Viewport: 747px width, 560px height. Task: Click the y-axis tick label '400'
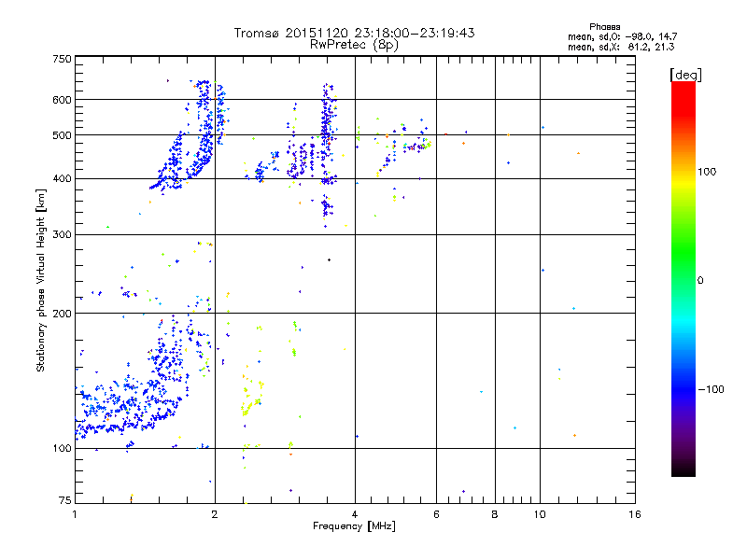(62, 178)
